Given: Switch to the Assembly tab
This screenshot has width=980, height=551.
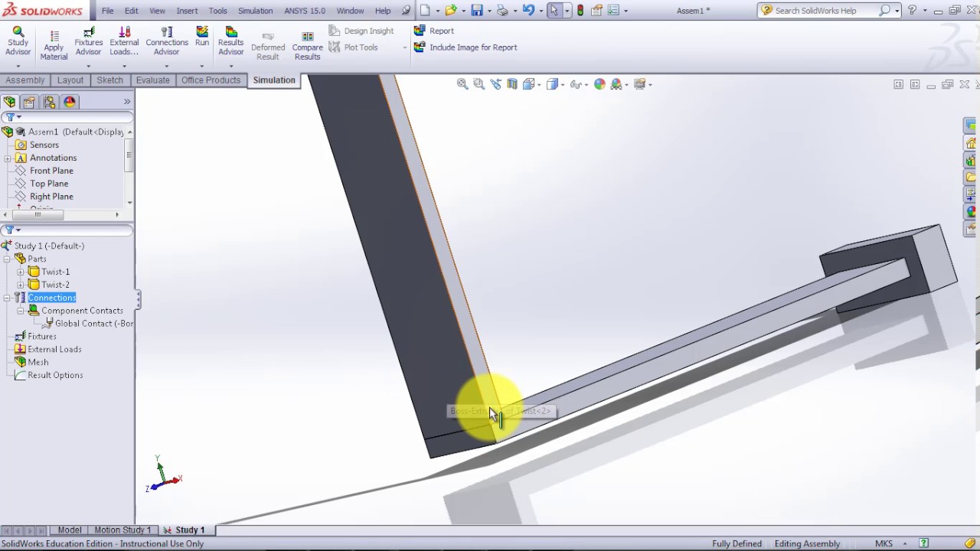Looking at the screenshot, I should click(25, 80).
